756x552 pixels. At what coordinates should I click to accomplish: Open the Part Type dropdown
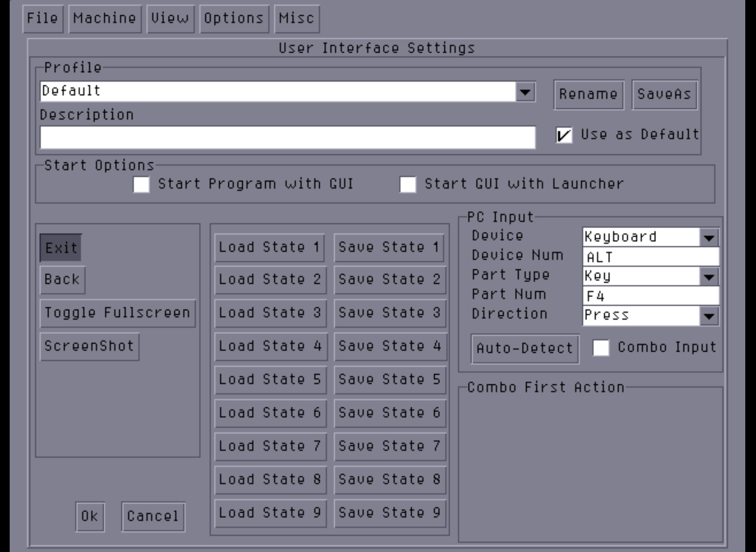tap(708, 277)
